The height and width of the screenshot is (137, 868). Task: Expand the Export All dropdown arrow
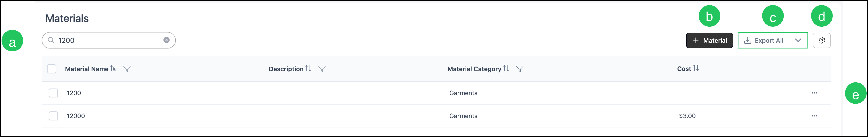[798, 40]
